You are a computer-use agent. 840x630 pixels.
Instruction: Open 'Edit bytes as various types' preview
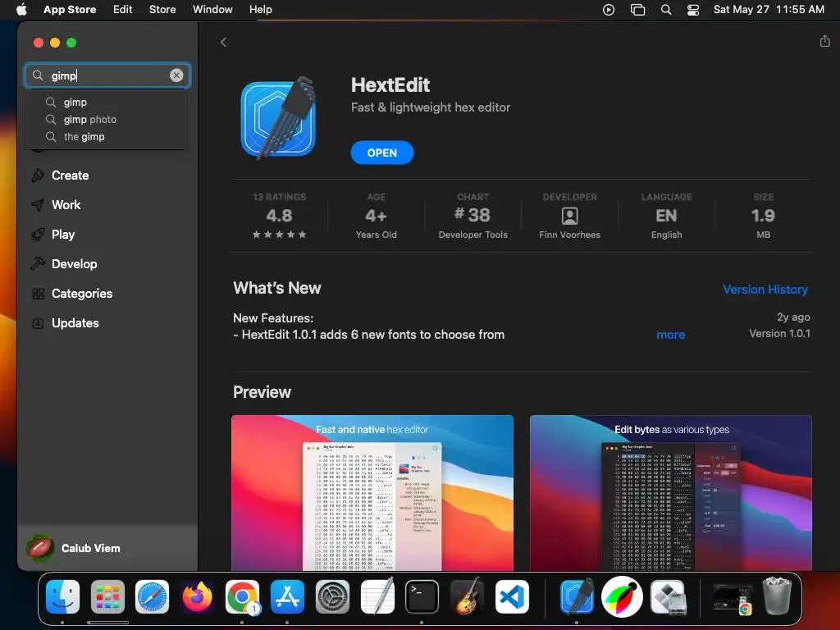(x=671, y=493)
